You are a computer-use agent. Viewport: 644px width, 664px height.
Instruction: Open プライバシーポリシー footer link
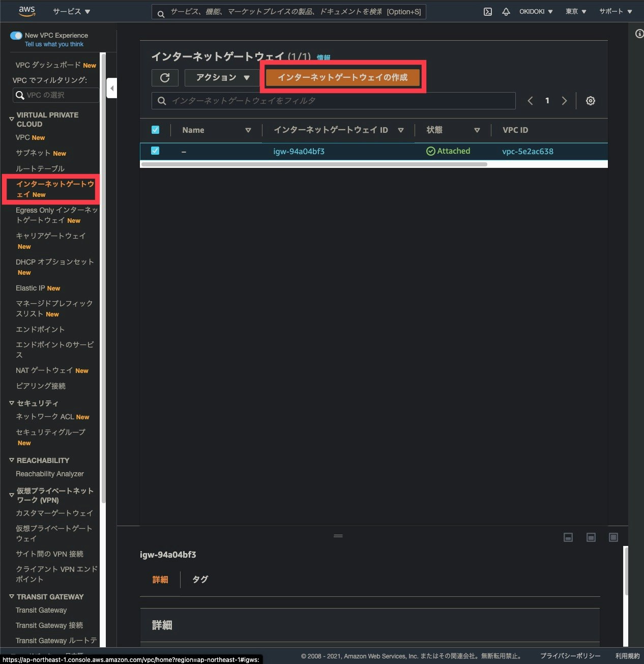pos(570,656)
